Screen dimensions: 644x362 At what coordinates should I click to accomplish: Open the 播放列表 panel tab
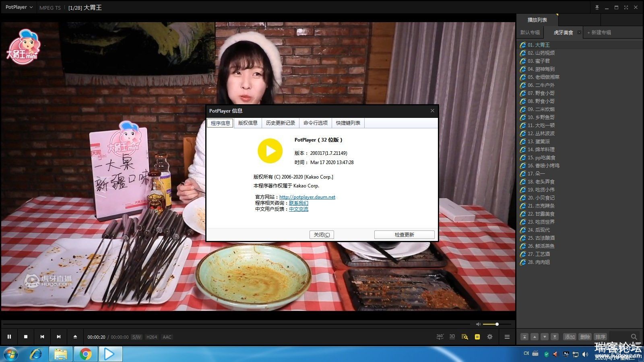(537, 20)
